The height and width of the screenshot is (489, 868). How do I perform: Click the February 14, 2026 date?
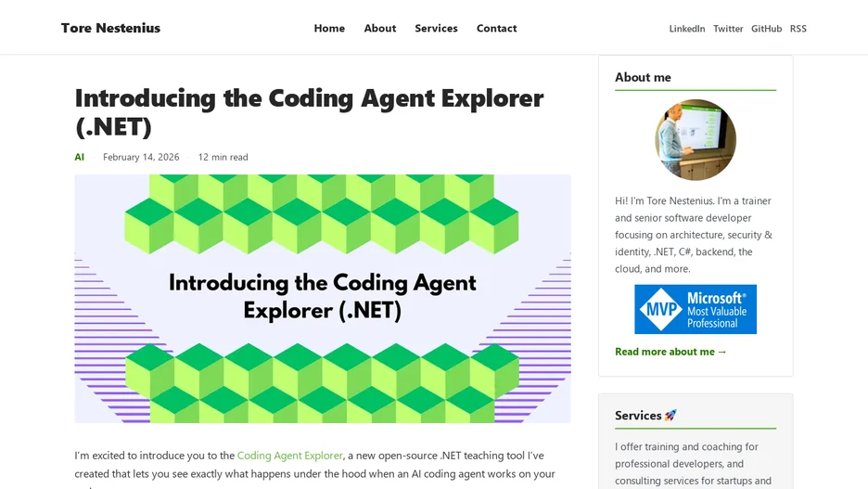coord(141,157)
